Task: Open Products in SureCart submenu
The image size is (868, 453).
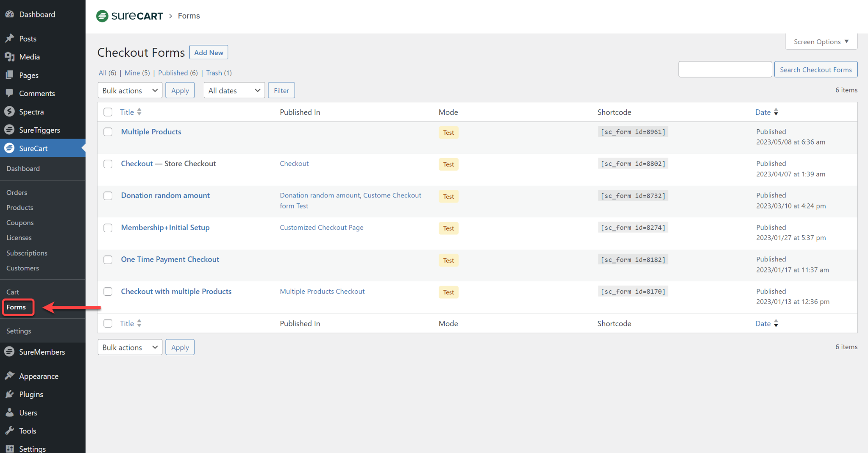Action: 19,208
